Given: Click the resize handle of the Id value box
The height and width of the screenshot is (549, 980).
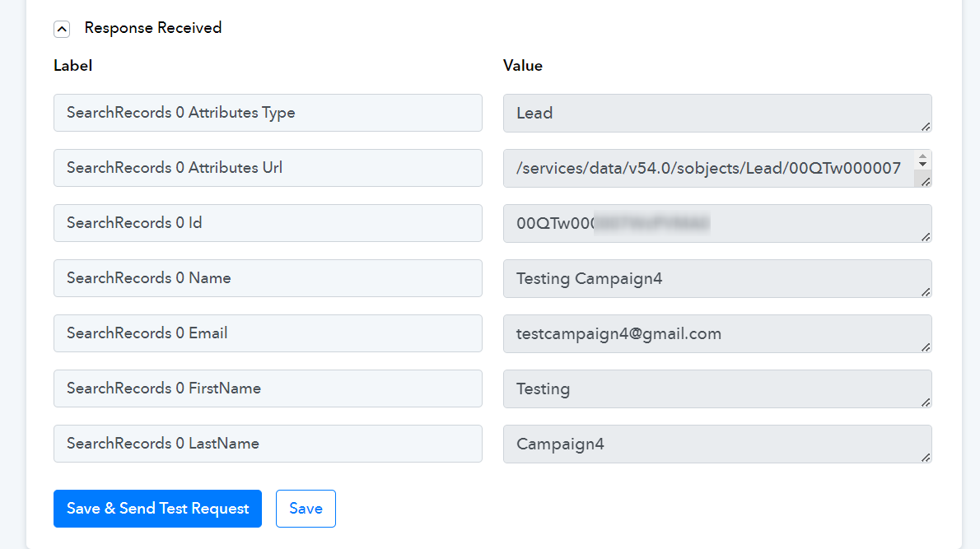Looking at the screenshot, I should [x=926, y=237].
